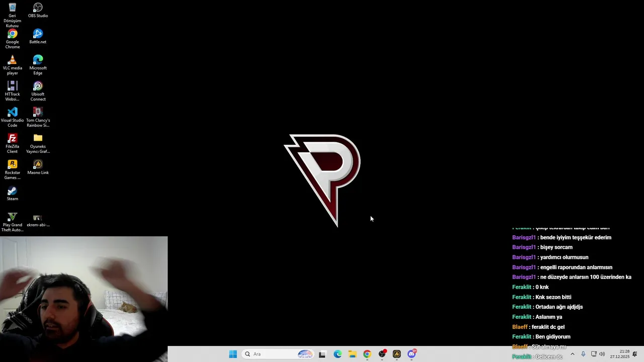
Task: Open the clock showing 21:28
Action: coord(620,354)
